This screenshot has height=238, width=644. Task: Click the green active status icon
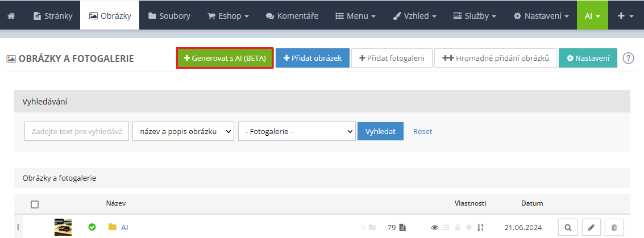[92, 227]
